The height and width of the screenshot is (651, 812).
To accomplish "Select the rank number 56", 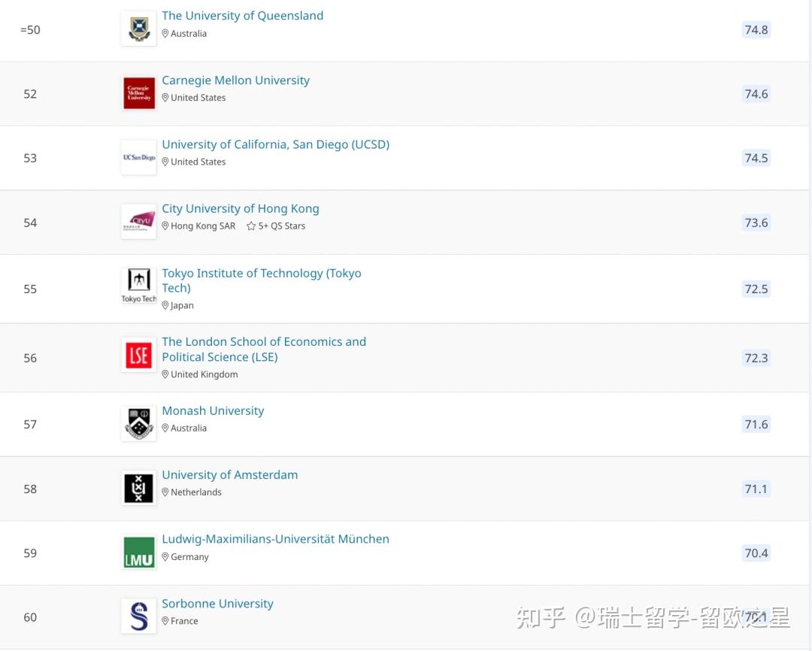I will coord(30,359).
